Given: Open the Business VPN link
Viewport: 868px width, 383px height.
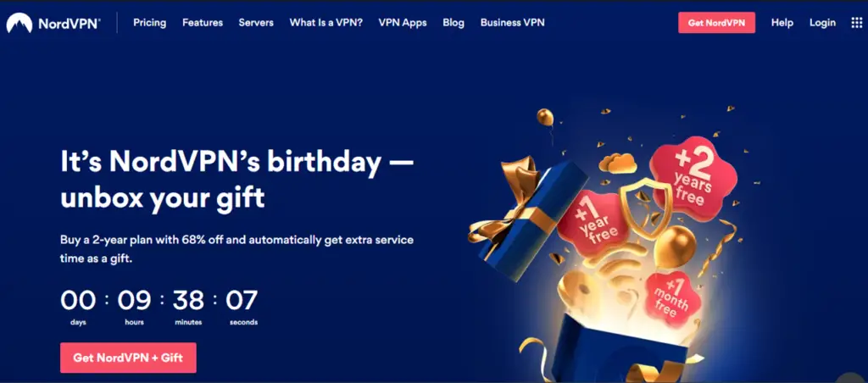Looking at the screenshot, I should [512, 23].
